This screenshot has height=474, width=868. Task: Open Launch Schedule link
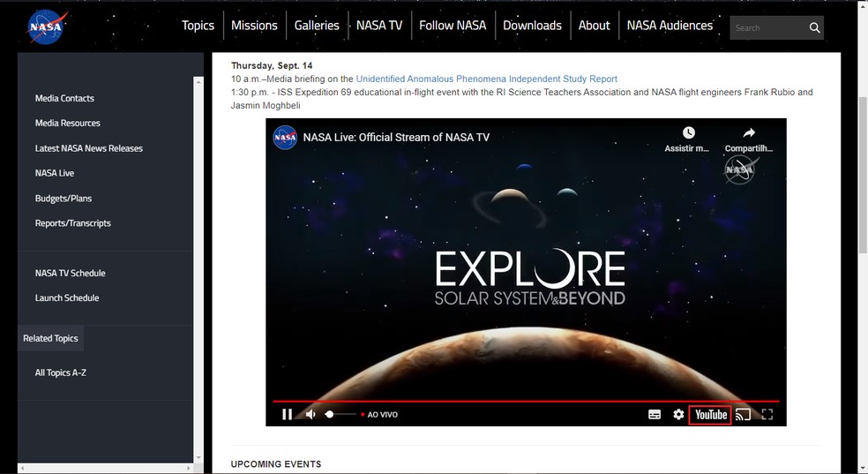[67, 298]
